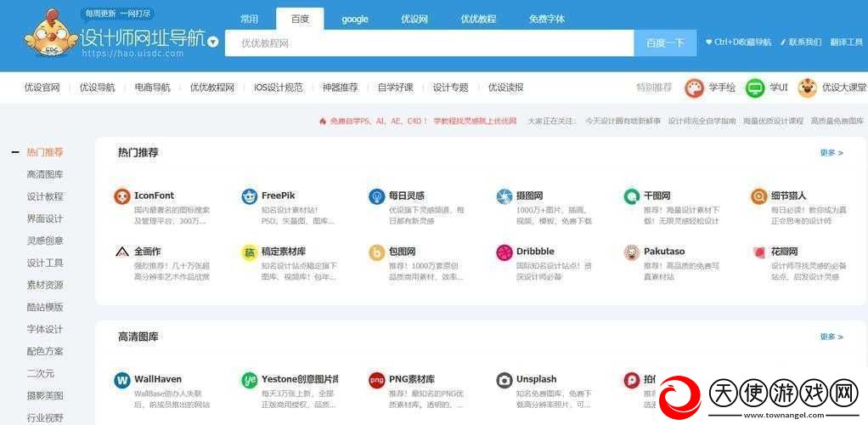868x425 pixels.
Task: Switch to the 优优教程 search tab
Action: click(478, 19)
